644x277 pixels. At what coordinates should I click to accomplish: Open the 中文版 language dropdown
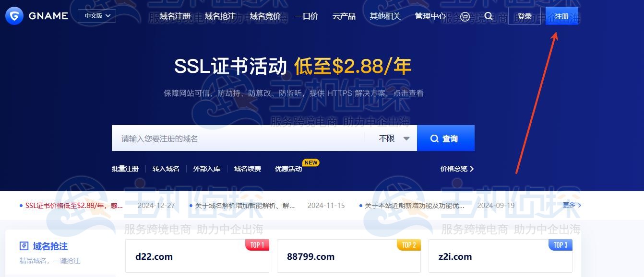97,16
